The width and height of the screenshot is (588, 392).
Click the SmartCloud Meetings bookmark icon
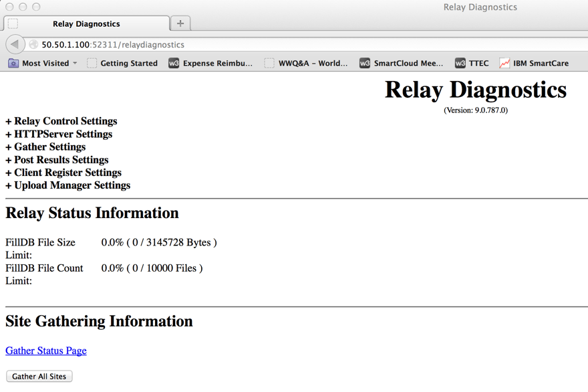point(365,63)
